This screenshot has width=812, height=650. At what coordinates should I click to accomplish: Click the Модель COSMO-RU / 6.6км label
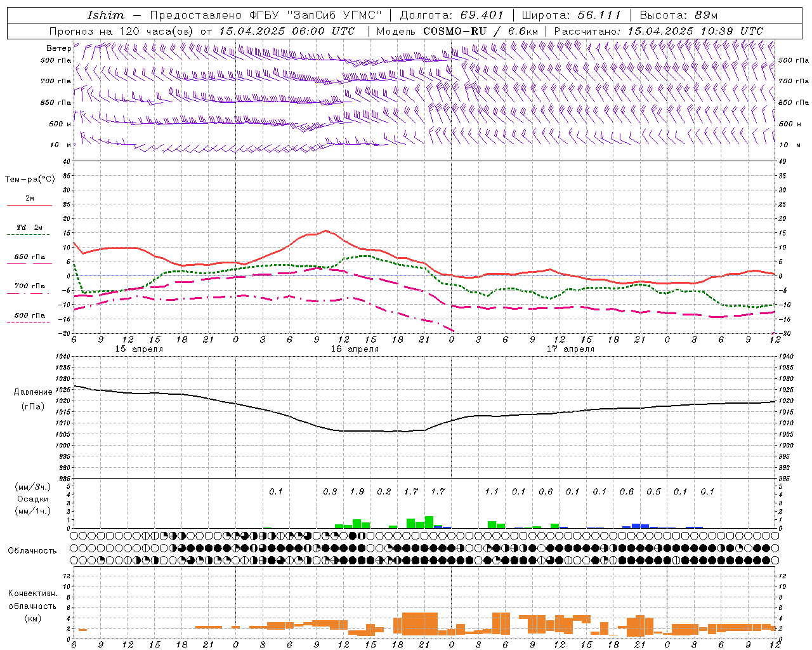[x=457, y=31]
